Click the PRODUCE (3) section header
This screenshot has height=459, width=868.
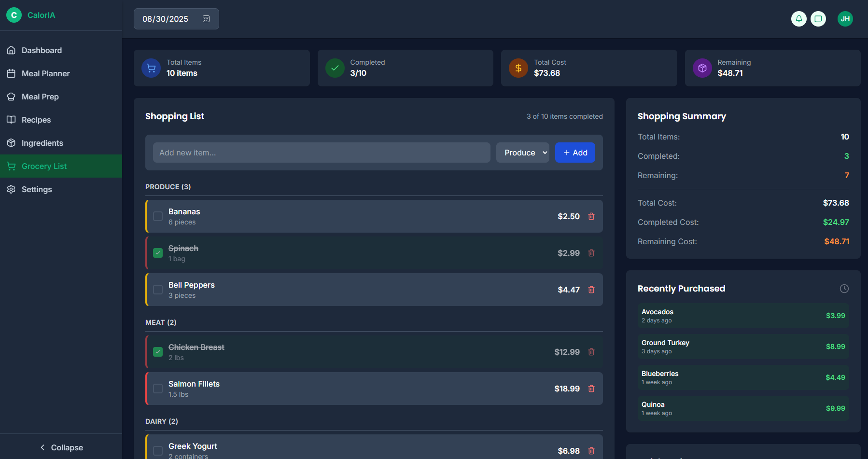(168, 187)
